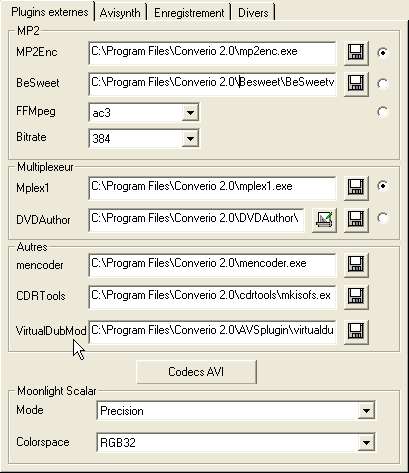Click the Codecs AVI button
The image size is (409, 473).
(196, 372)
